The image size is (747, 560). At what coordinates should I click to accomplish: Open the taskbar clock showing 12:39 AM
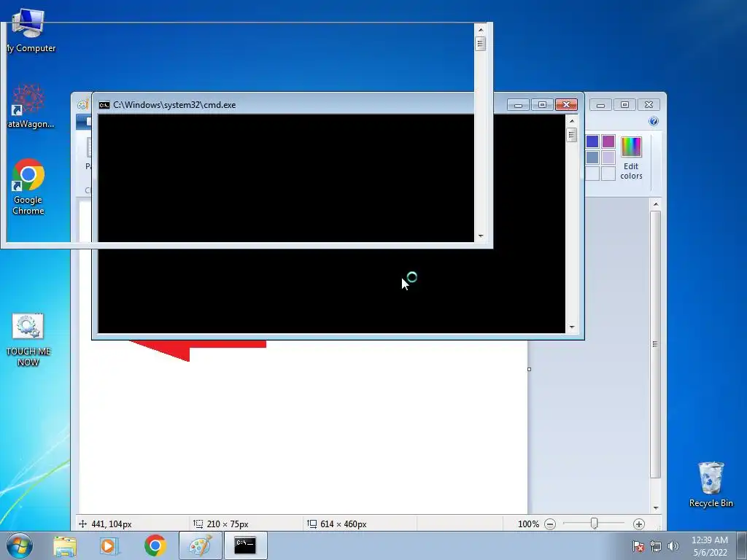[710, 546]
